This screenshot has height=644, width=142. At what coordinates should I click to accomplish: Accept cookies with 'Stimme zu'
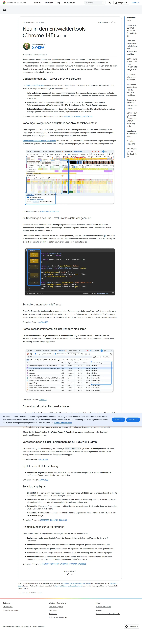pos(119,420)
